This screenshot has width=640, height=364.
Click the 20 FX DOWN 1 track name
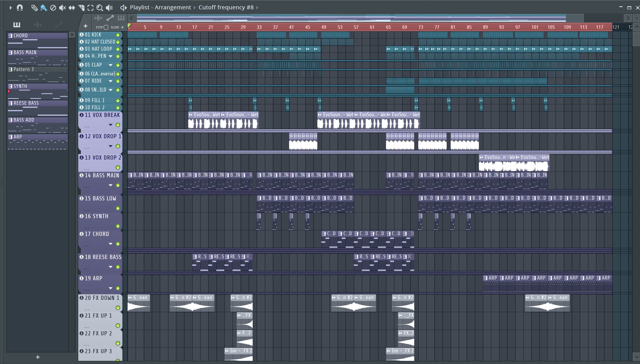coord(102,298)
